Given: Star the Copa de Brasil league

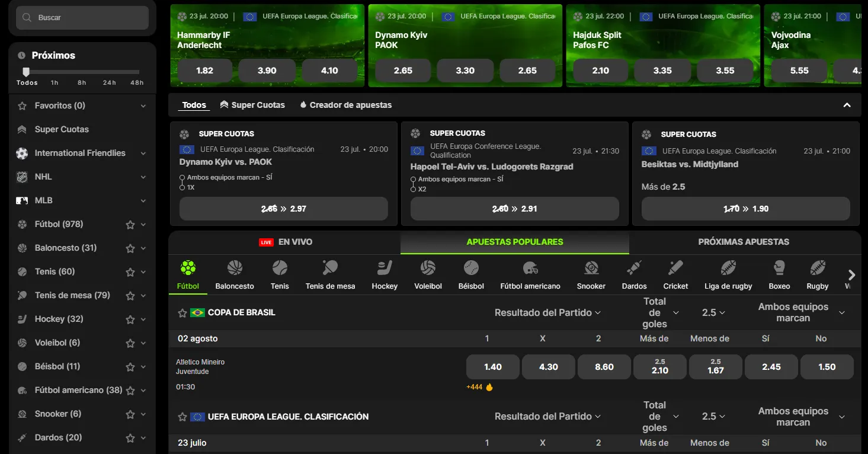Looking at the screenshot, I should coord(182,312).
